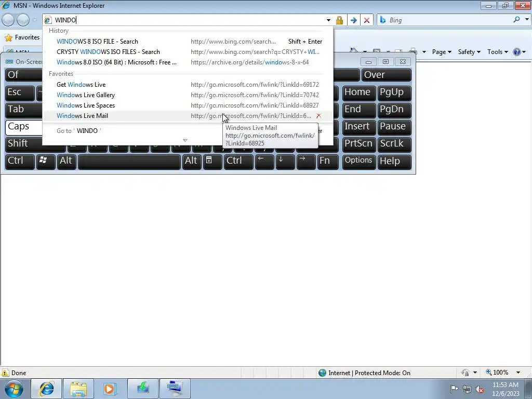Open the Page menu dropdown
532x399 pixels.
click(x=442, y=52)
